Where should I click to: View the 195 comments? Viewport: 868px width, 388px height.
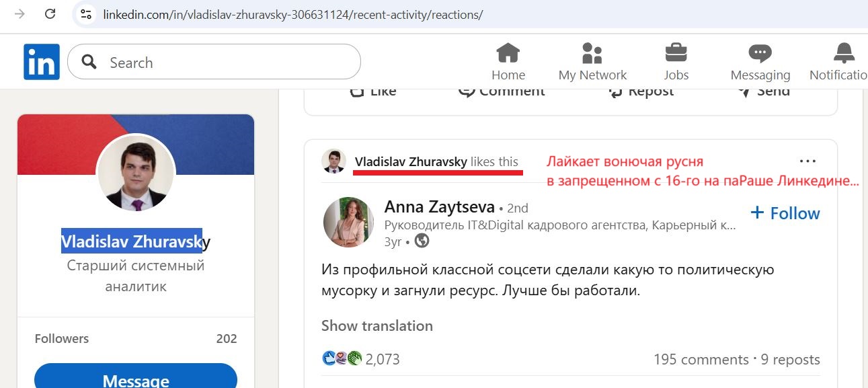701,360
